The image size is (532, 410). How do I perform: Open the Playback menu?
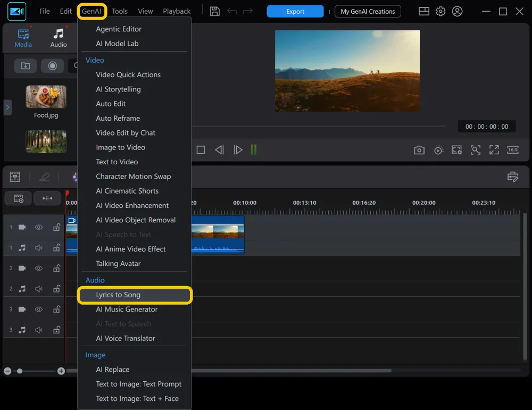[x=177, y=11]
